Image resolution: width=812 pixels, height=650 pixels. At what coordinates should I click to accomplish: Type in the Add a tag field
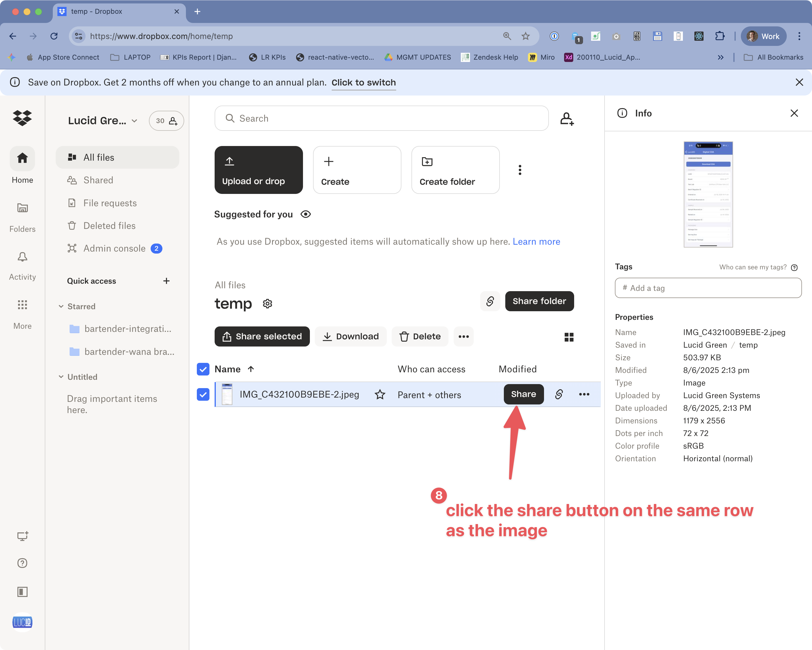[x=708, y=288]
